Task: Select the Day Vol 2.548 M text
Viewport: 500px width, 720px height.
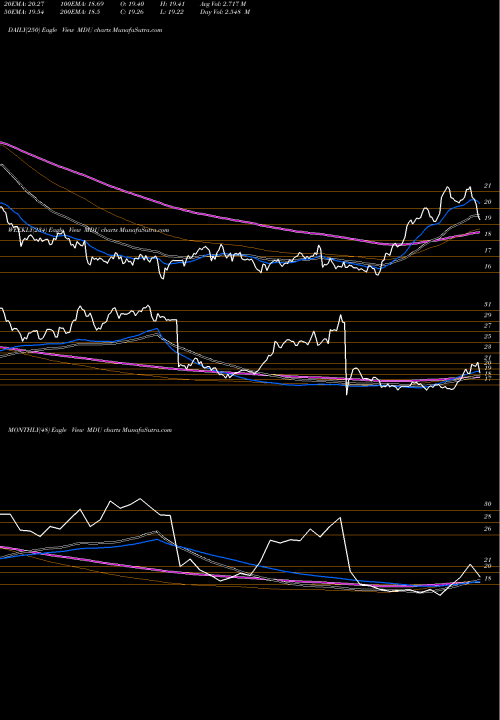Action: pyautogui.click(x=225, y=12)
